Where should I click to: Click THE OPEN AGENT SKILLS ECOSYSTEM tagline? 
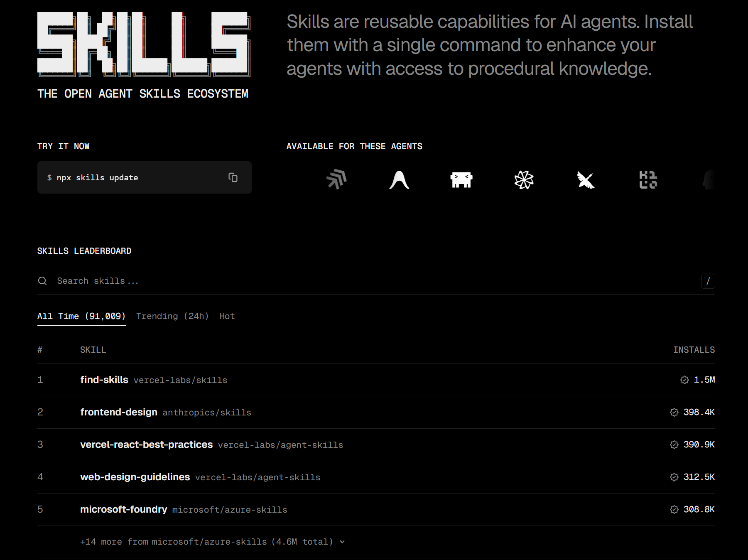coord(143,94)
